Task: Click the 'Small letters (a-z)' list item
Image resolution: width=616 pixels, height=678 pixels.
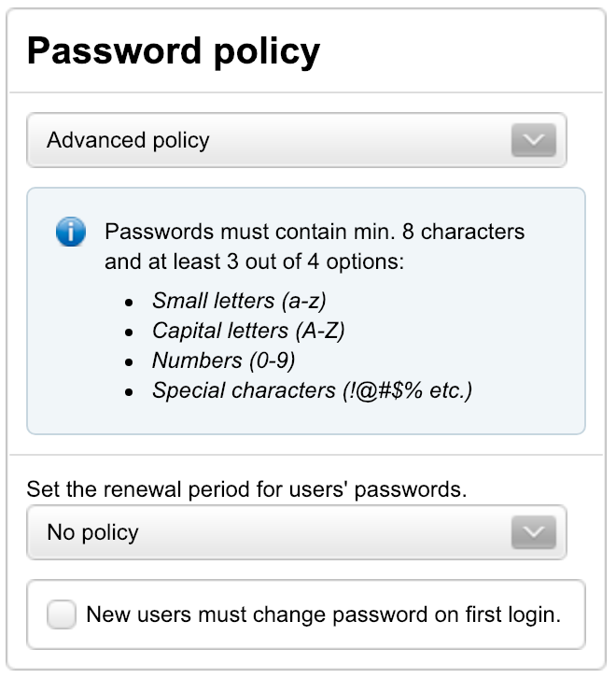Action: pyautogui.click(x=239, y=301)
